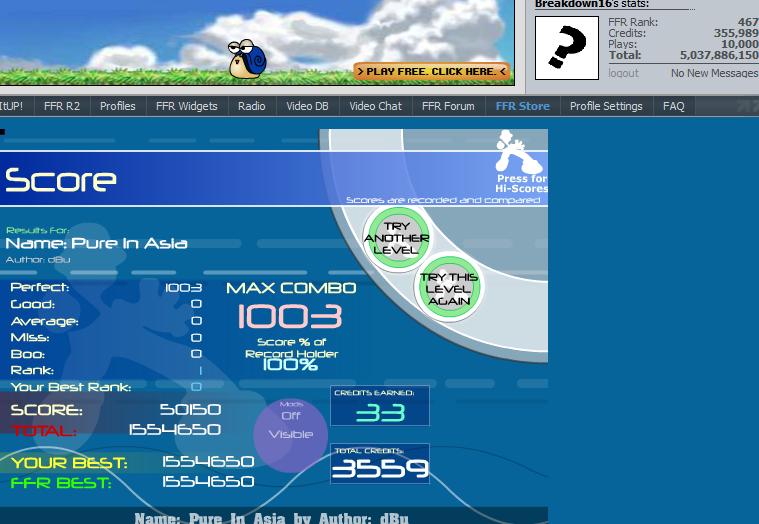The width and height of the screenshot is (759, 524).
Task: Open the highlighted FFR Store tab
Action: [x=523, y=106]
